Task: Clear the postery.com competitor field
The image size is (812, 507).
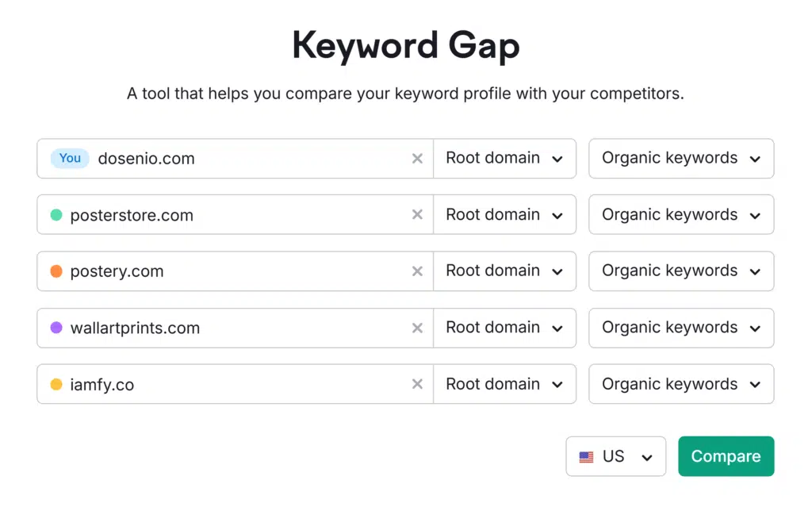Action: point(417,271)
